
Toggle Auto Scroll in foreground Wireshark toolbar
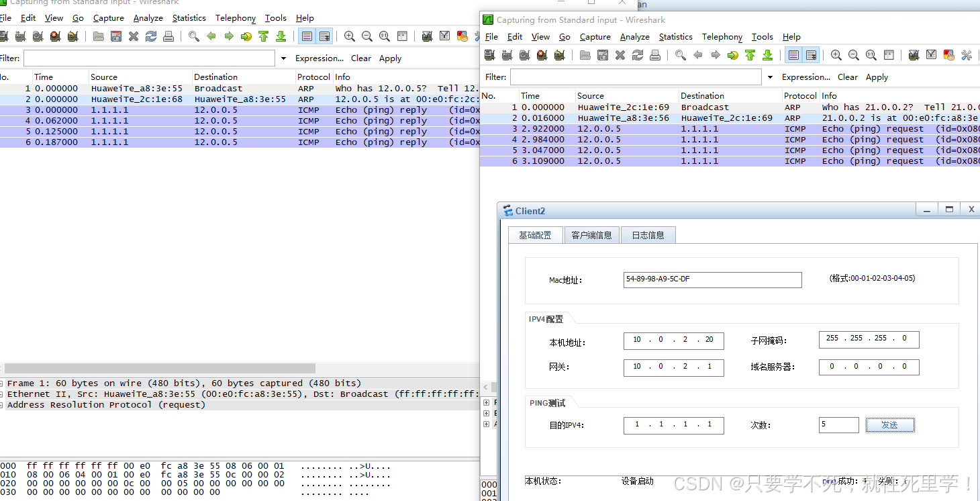click(811, 55)
